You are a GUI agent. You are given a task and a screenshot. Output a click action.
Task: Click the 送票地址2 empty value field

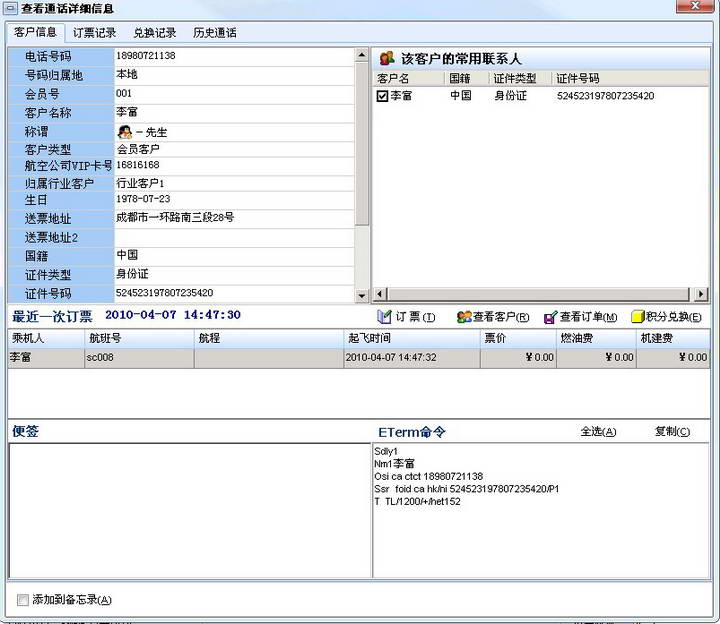(234, 237)
